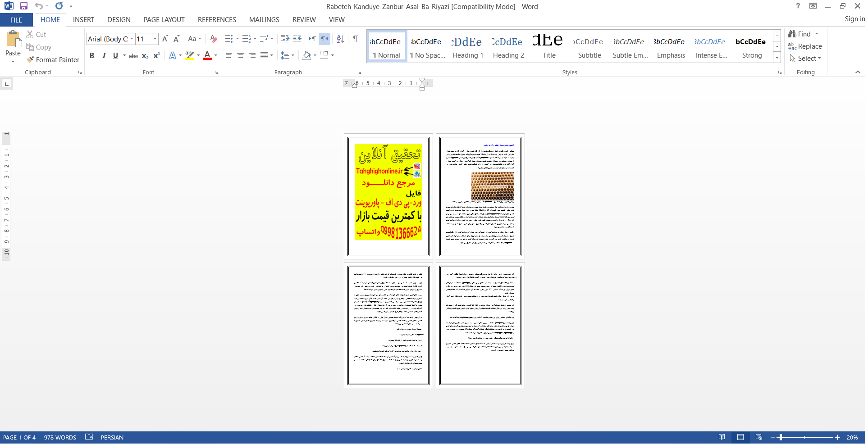Click the Increase Indent icon

pos(297,39)
